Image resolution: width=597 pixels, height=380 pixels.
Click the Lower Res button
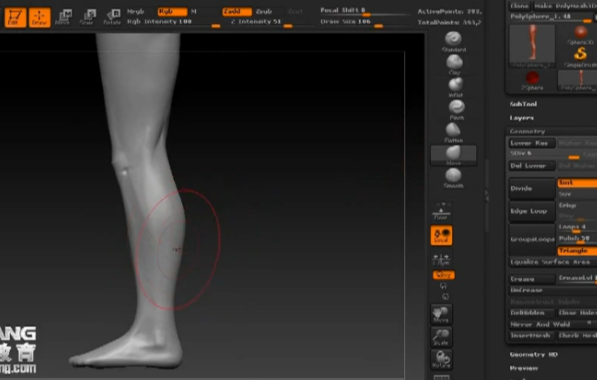tap(532, 143)
